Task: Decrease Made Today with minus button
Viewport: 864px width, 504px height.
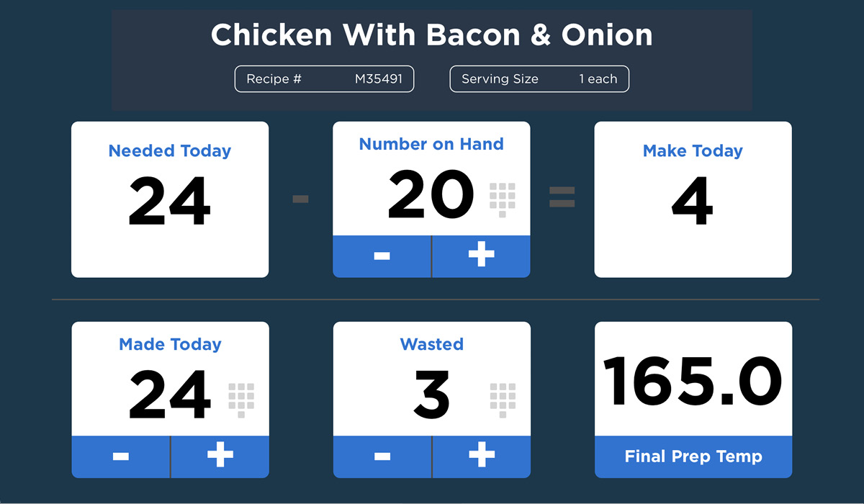Action: [121, 456]
